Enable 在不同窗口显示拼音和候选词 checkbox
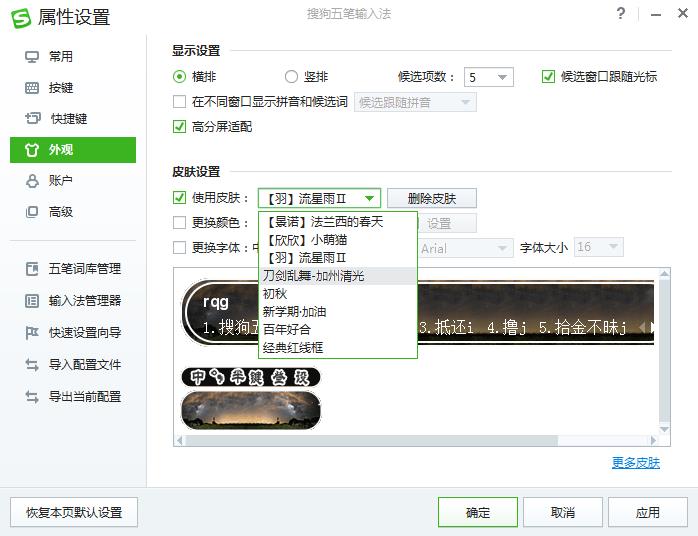The image size is (698, 536). tap(179, 102)
